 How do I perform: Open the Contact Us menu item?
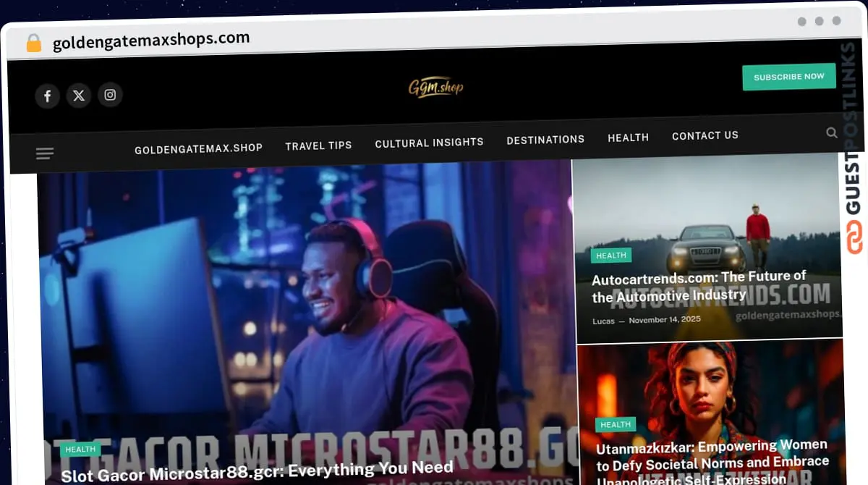pyautogui.click(x=705, y=135)
